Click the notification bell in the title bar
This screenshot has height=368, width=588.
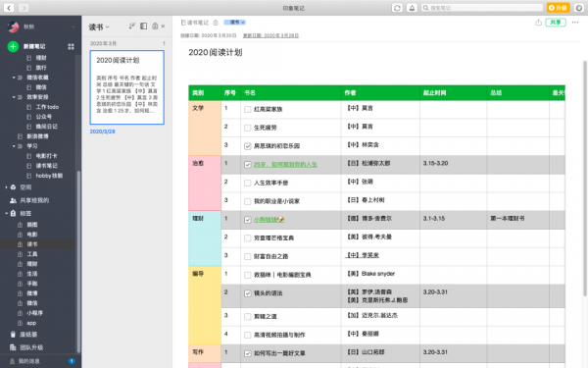(412, 8)
